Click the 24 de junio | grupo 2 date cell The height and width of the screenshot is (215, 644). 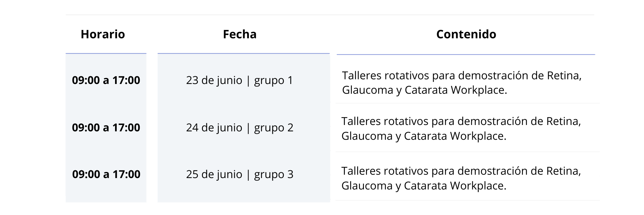(240, 128)
